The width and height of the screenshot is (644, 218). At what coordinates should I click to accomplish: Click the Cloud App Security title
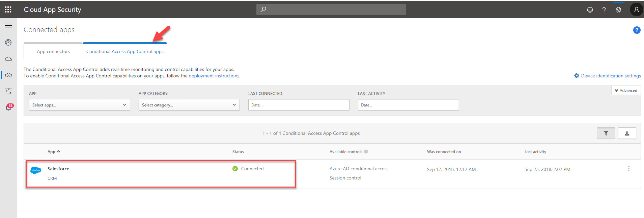coord(53,9)
